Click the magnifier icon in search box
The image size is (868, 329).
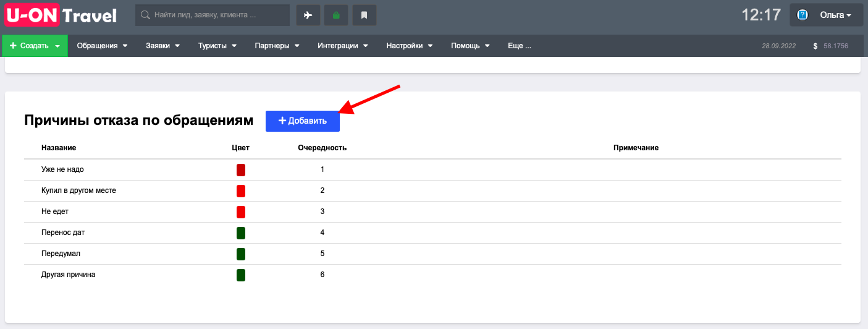[x=146, y=15]
